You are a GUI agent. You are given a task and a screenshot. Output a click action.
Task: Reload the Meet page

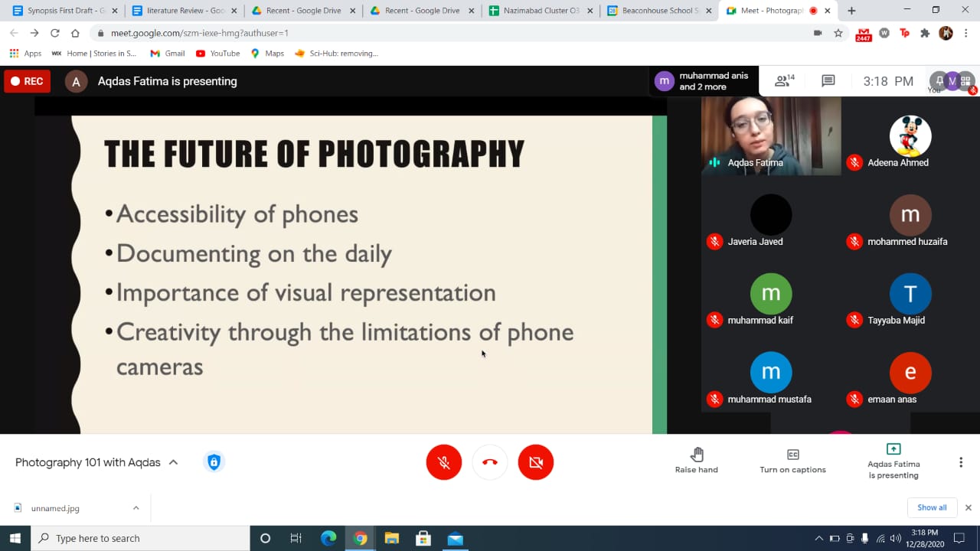[x=55, y=33]
